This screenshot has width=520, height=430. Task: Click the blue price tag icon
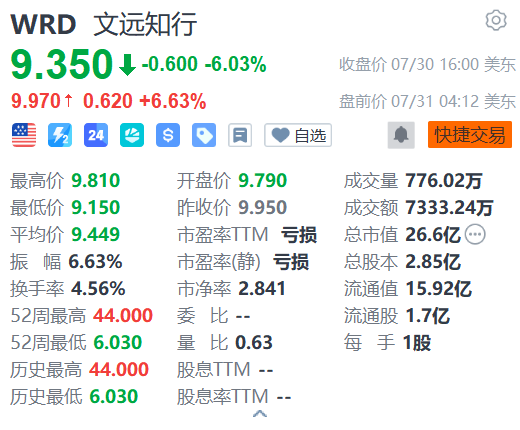pos(204,135)
